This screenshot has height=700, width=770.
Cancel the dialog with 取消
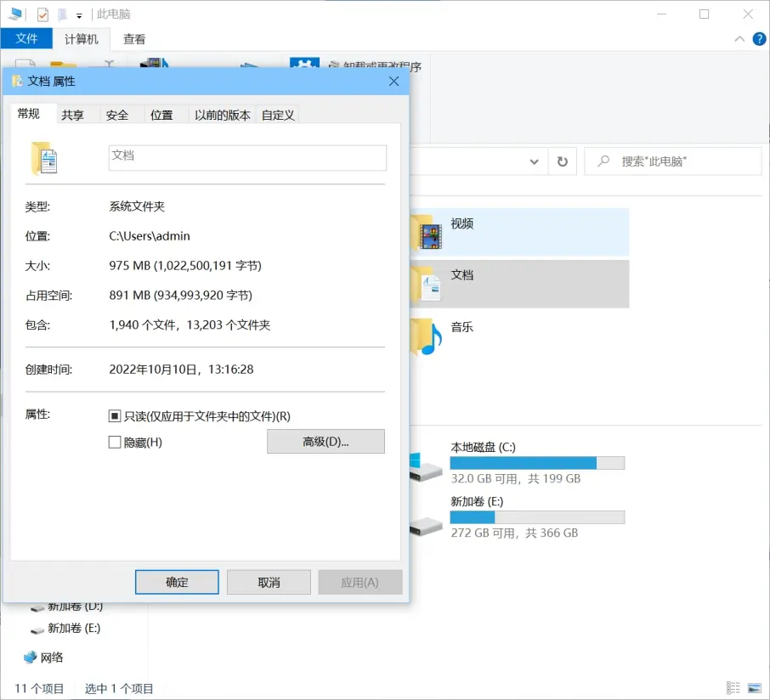[269, 582]
